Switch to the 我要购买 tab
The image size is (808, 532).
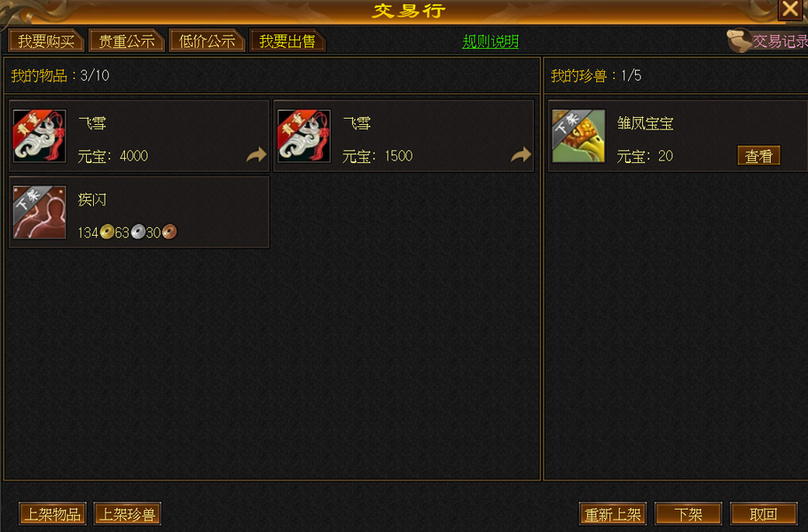click(x=46, y=41)
